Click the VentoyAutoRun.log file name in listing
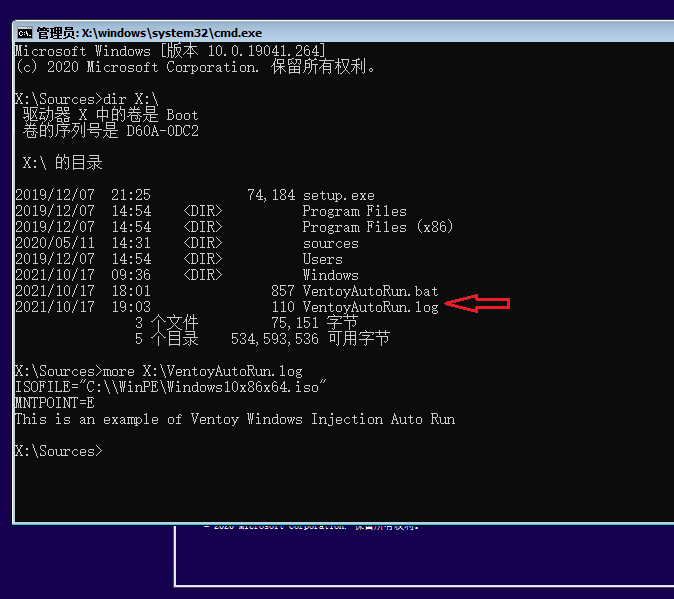 (x=370, y=307)
